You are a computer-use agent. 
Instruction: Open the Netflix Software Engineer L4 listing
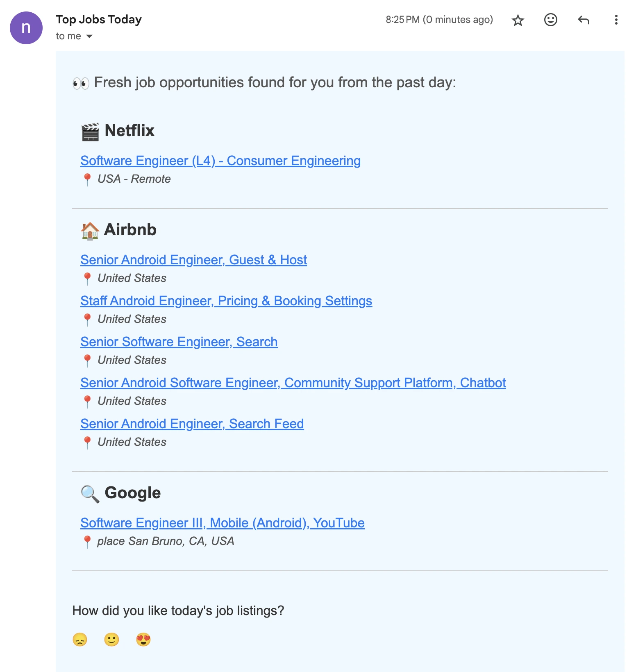(220, 161)
